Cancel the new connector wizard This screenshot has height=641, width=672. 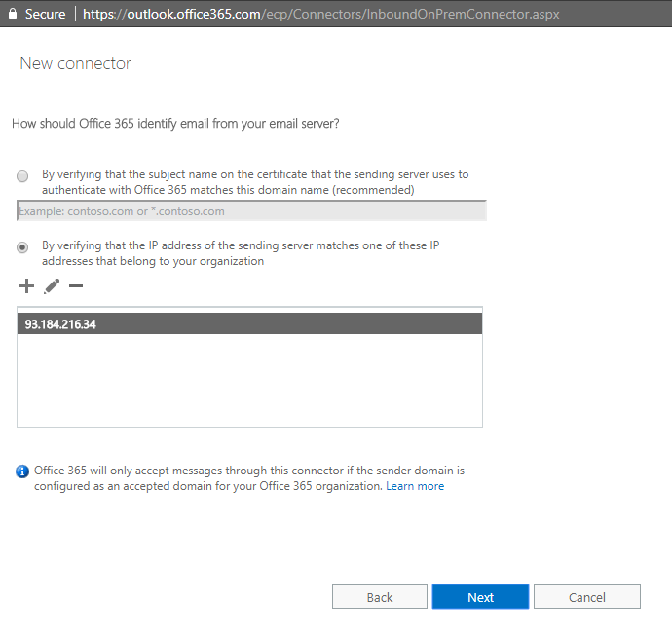pyautogui.click(x=586, y=597)
